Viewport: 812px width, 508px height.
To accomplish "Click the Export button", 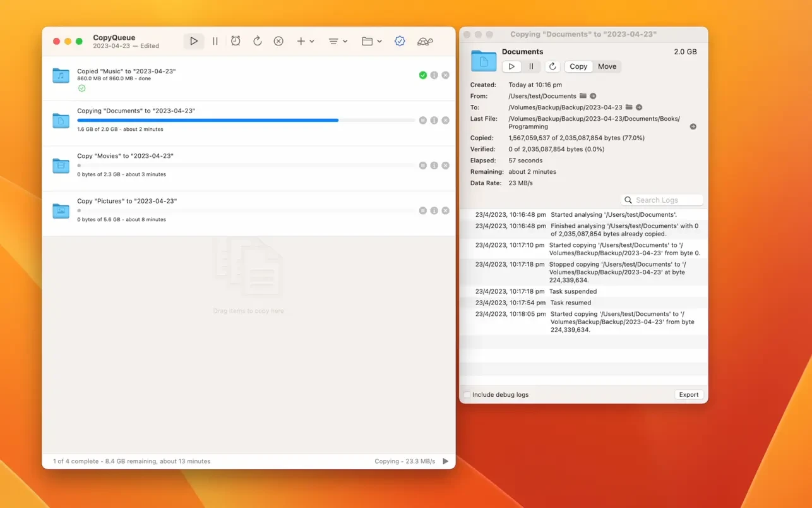I will [x=688, y=395].
